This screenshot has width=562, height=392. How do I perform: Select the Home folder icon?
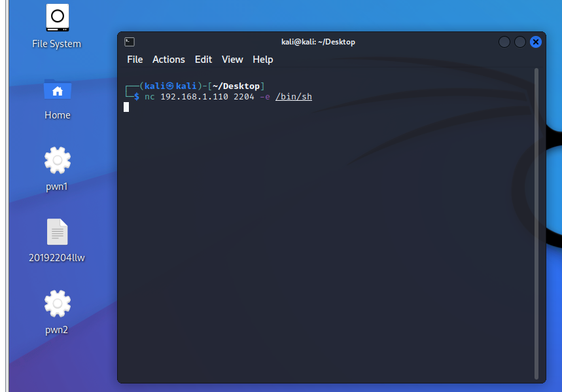pos(58,89)
